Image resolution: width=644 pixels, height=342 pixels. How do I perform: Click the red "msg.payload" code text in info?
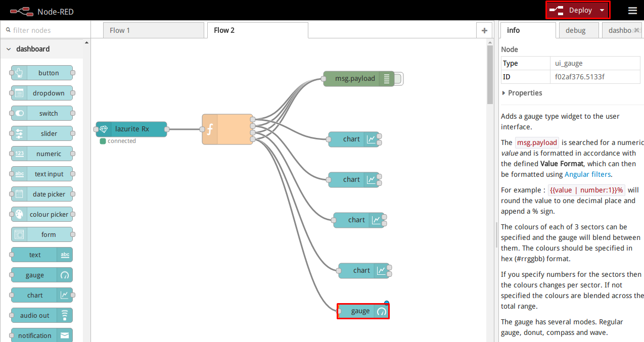(x=537, y=142)
